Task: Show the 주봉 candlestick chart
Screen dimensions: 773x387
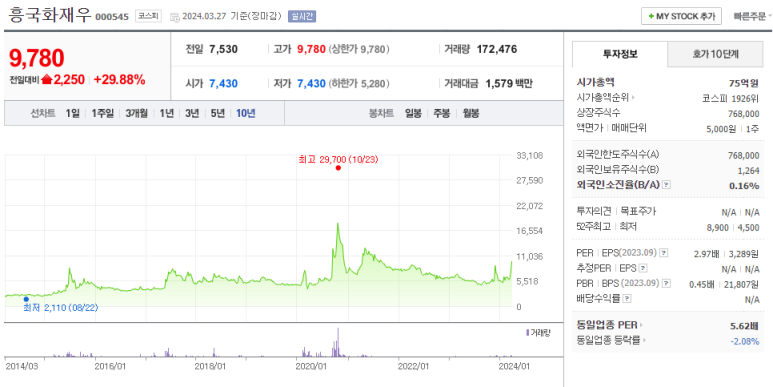Action: pyautogui.click(x=442, y=113)
